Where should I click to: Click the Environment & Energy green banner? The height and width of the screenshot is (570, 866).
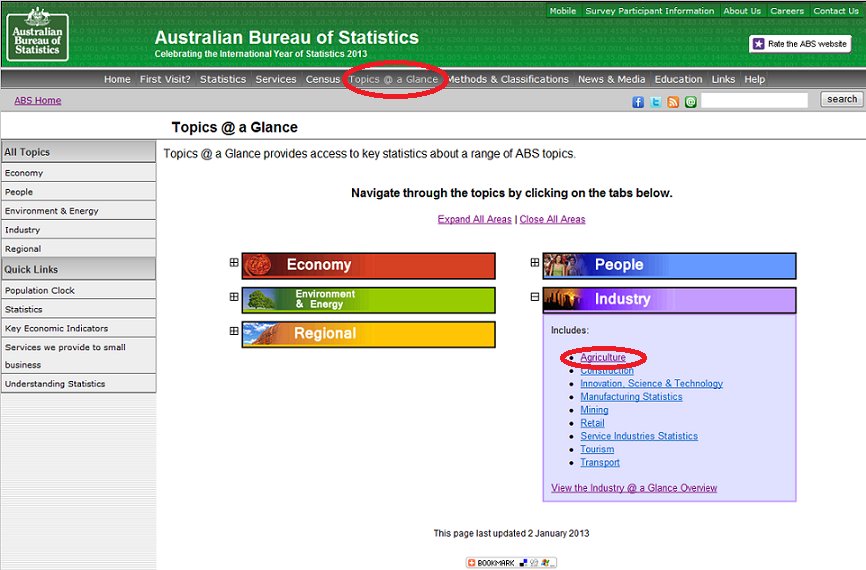click(368, 300)
